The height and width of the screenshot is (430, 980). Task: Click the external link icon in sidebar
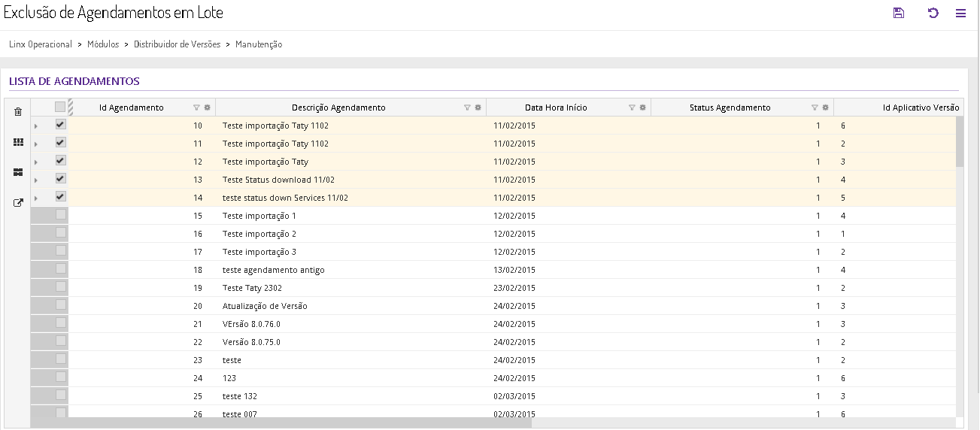point(18,202)
